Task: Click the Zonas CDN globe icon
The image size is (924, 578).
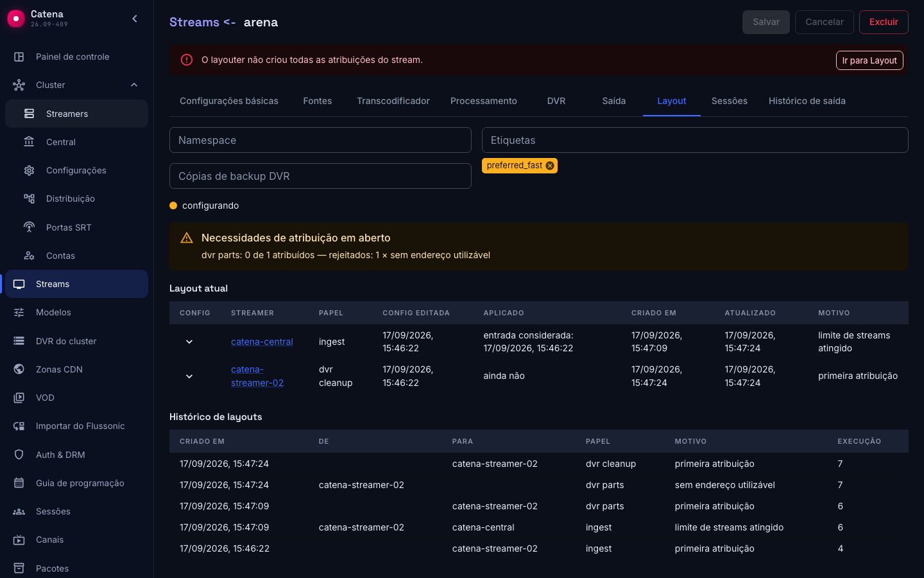Action: click(x=19, y=369)
